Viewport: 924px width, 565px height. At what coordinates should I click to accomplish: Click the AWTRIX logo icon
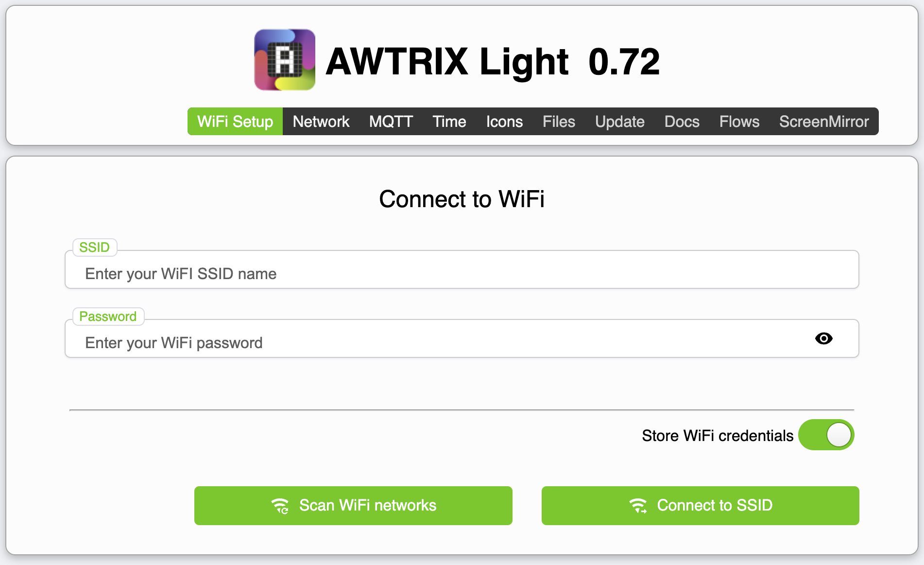[x=285, y=60]
